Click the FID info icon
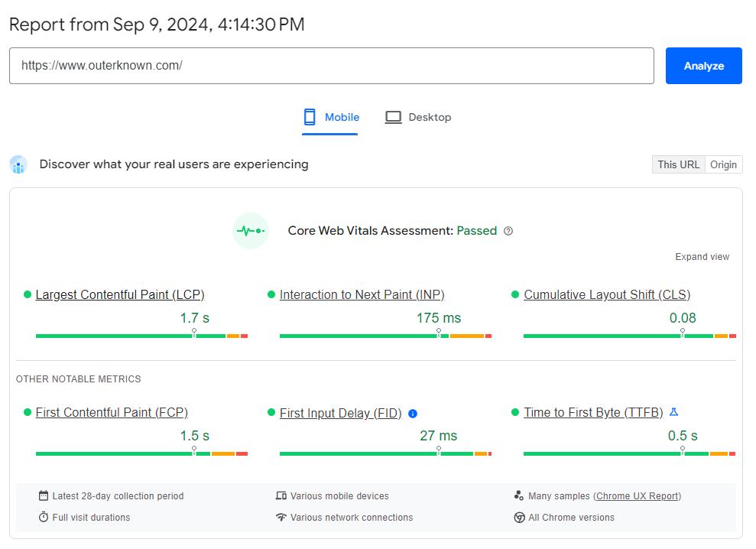Viewport: 756px width, 549px height. pyautogui.click(x=413, y=414)
